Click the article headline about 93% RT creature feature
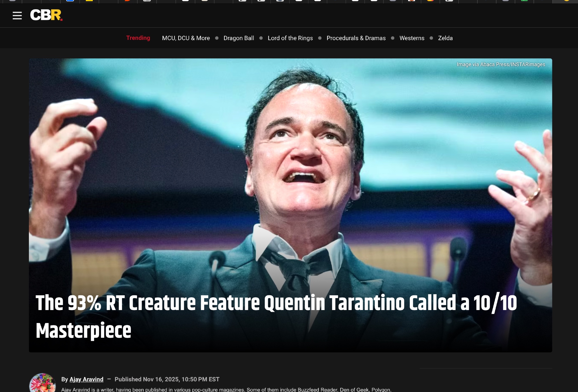The height and width of the screenshot is (392, 578). tap(276, 317)
